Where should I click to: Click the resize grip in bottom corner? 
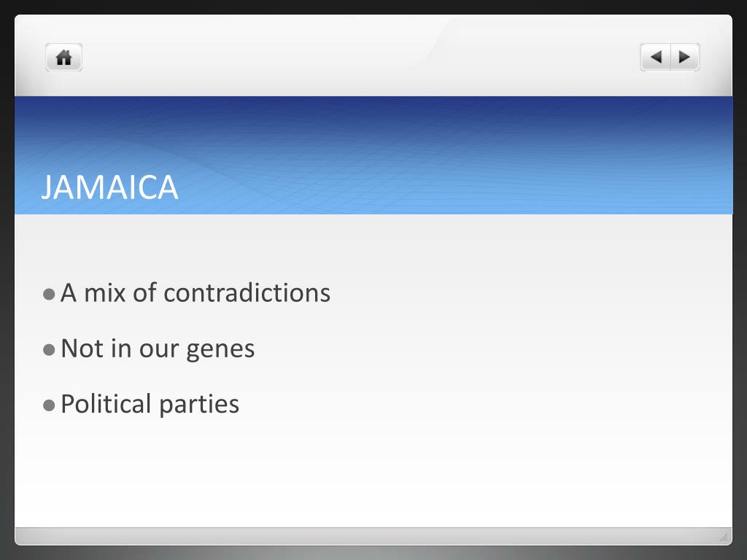point(724,537)
